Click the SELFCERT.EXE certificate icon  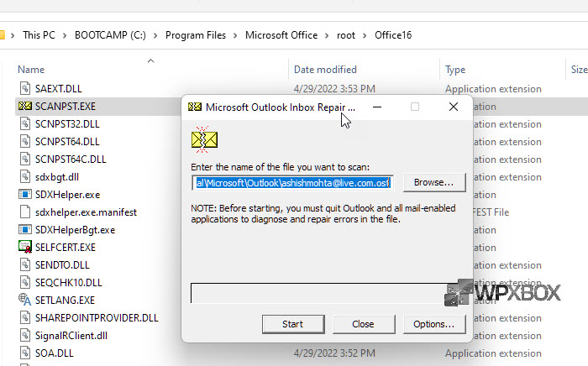point(25,248)
